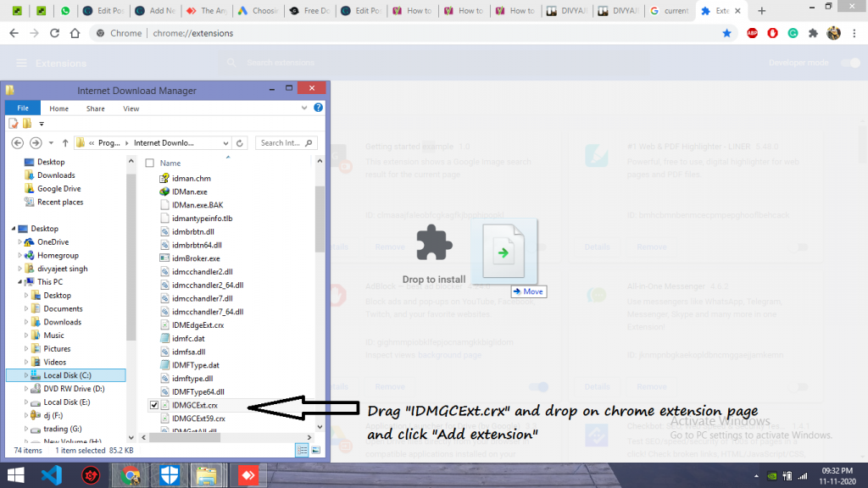
Task: Sort files by the Name column header
Action: tap(170, 164)
